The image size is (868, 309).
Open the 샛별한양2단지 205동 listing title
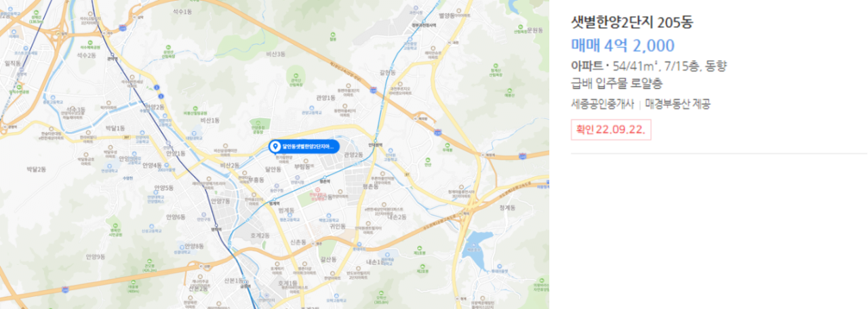click(632, 22)
